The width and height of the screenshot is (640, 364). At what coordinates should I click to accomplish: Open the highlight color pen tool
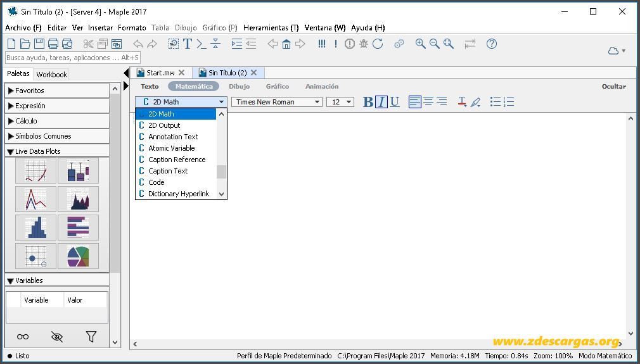pyautogui.click(x=475, y=101)
